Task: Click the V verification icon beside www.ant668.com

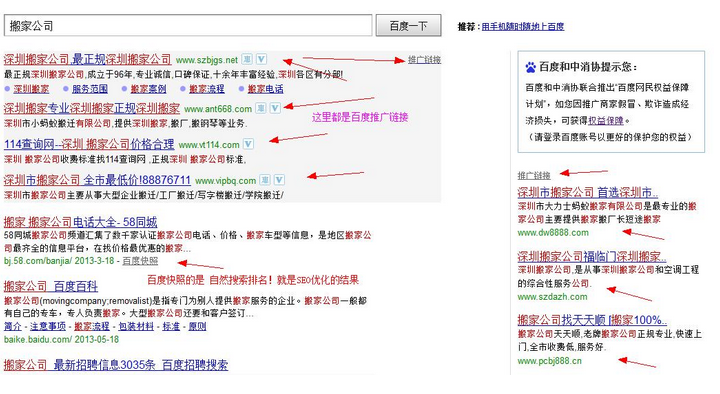Action: [275, 108]
